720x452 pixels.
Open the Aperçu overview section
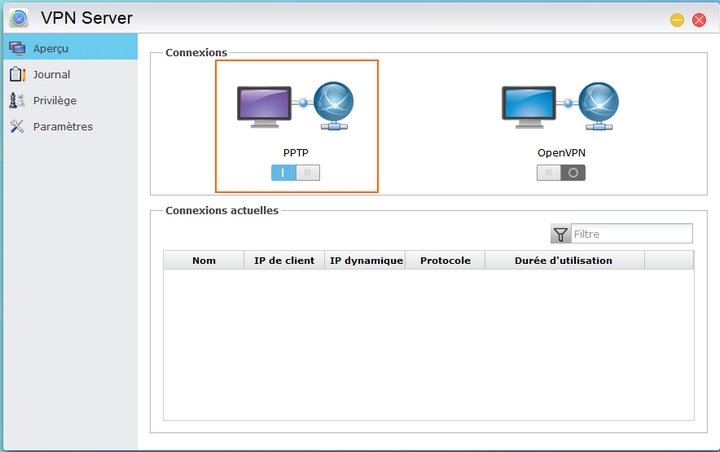pyautogui.click(x=70, y=47)
